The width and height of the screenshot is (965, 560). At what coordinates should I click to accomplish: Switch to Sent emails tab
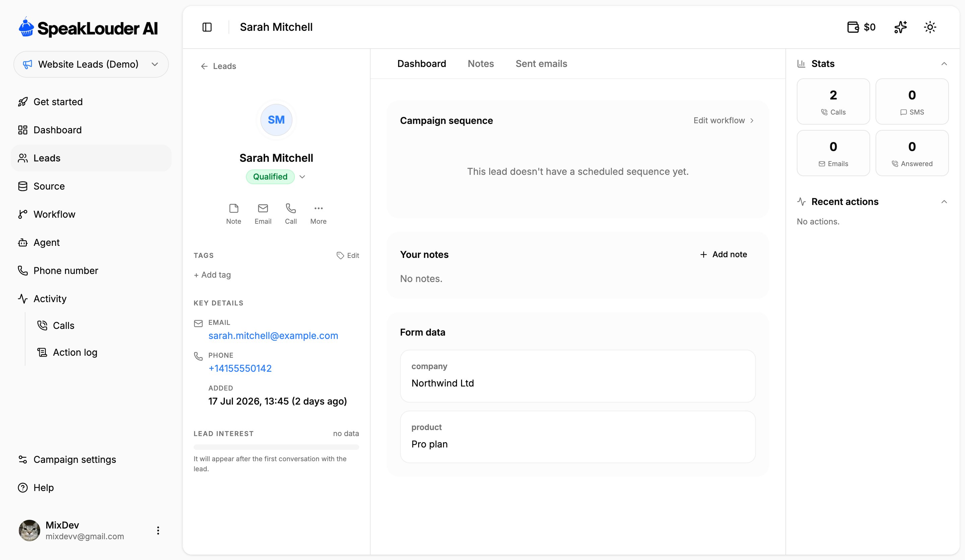[541, 64]
